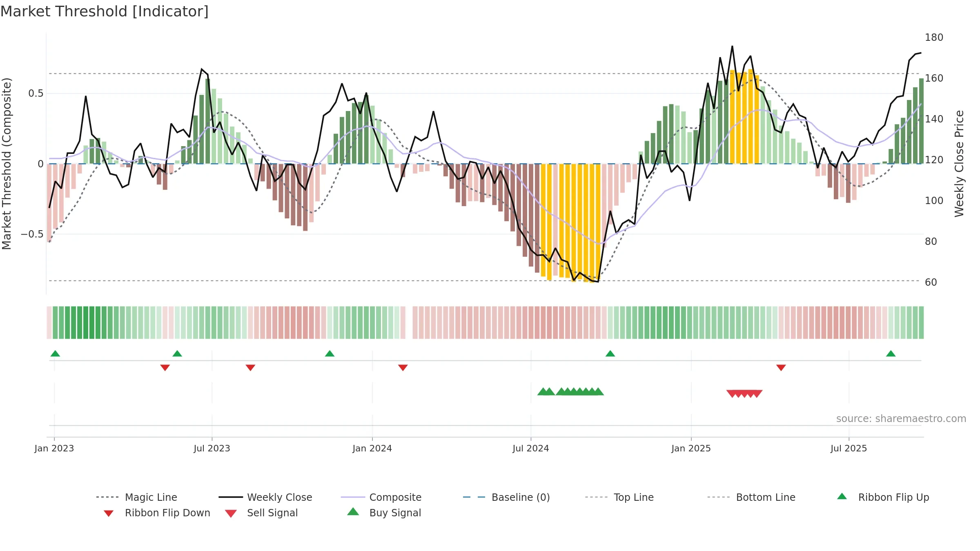Click the Baseline (0) legend entry
The image size is (980, 551).
click(x=506, y=497)
